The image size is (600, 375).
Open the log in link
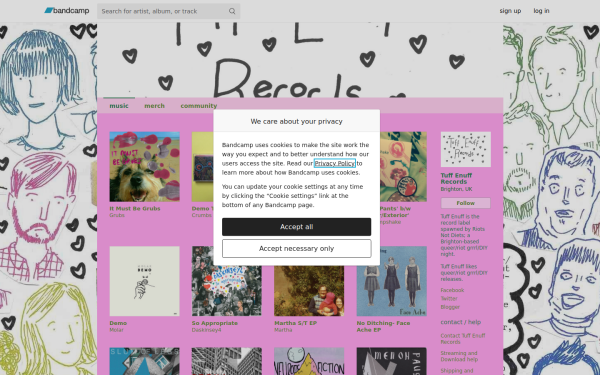(541, 11)
